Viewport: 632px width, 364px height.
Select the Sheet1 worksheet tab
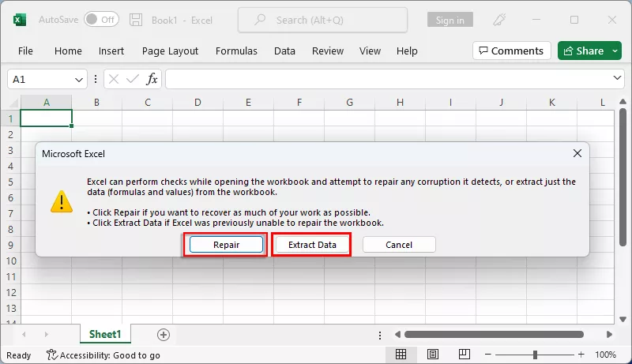coord(104,335)
